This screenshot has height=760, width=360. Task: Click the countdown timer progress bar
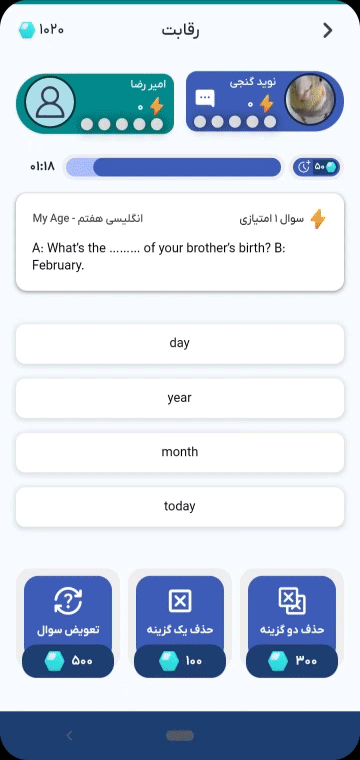point(173,167)
